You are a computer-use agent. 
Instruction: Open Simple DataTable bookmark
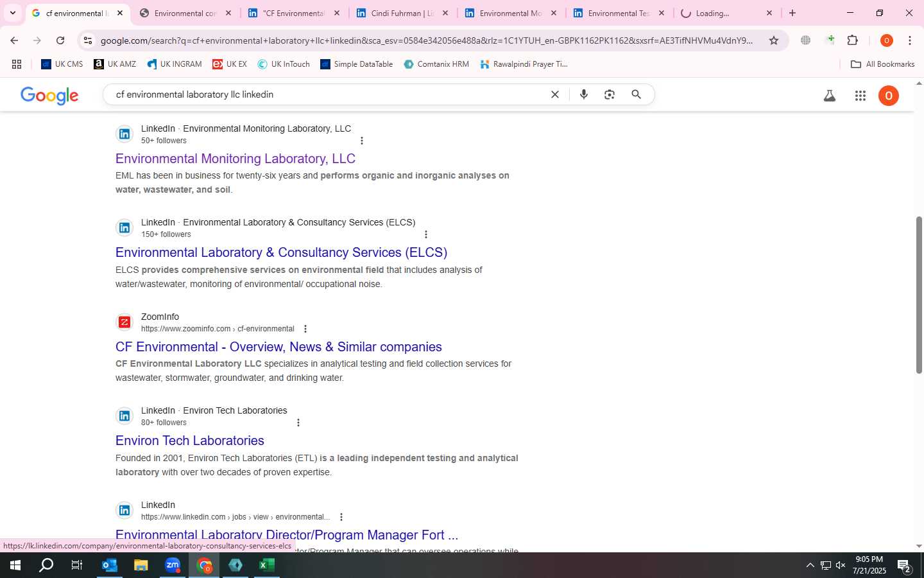coord(356,64)
